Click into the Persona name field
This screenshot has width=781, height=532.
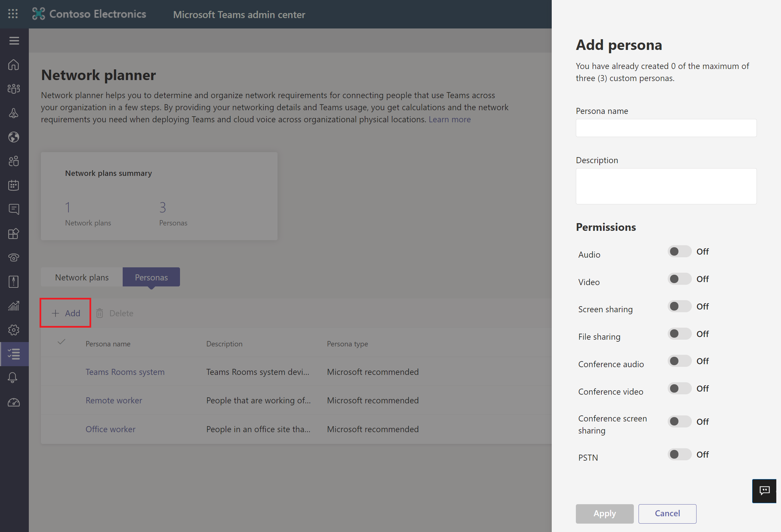666,128
